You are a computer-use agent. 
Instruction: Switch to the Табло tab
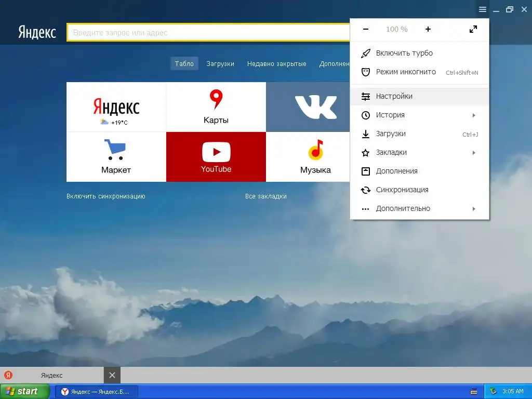point(184,64)
